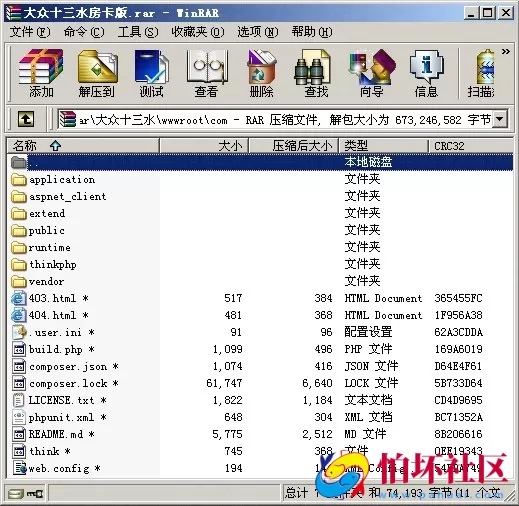
Task: Click the 'README.md' file name
Action: (x=56, y=434)
